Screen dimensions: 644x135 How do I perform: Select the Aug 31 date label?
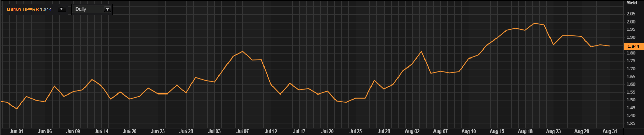click(610, 132)
